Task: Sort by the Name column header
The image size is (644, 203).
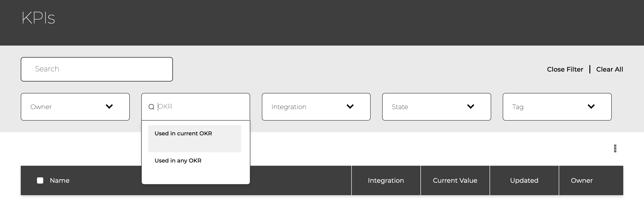Action: (59, 180)
